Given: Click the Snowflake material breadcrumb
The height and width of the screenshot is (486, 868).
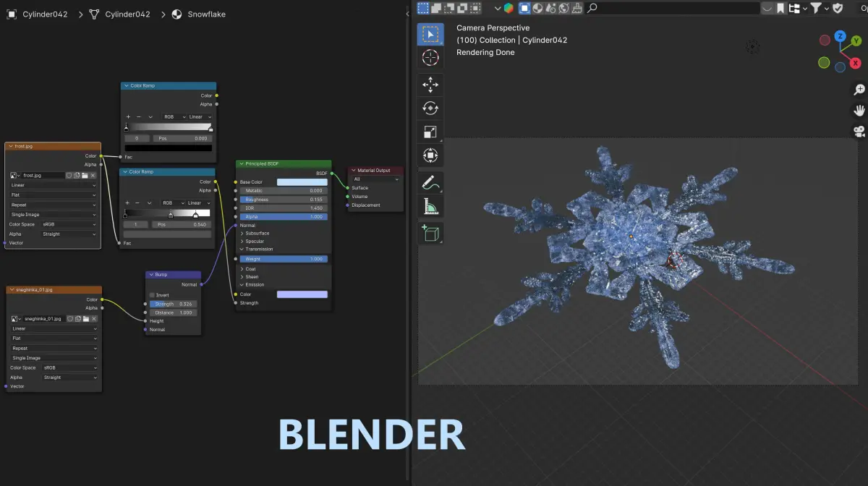Looking at the screenshot, I should coord(199,14).
